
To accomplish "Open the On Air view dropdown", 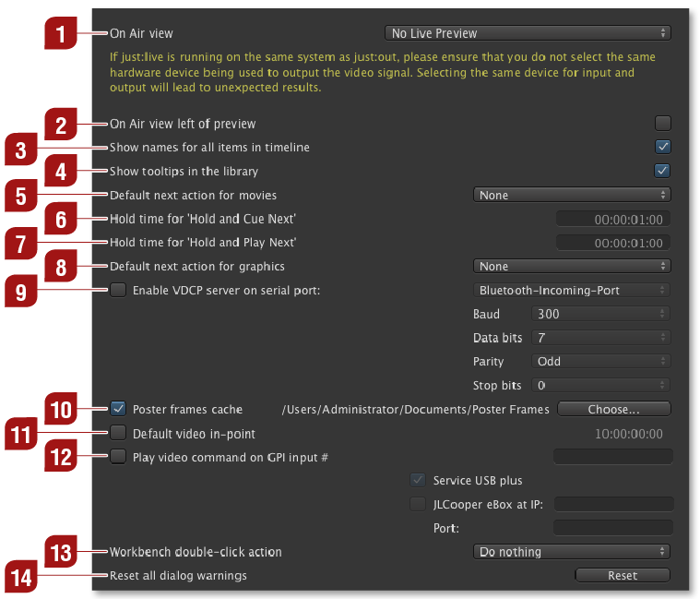I will (x=528, y=33).
